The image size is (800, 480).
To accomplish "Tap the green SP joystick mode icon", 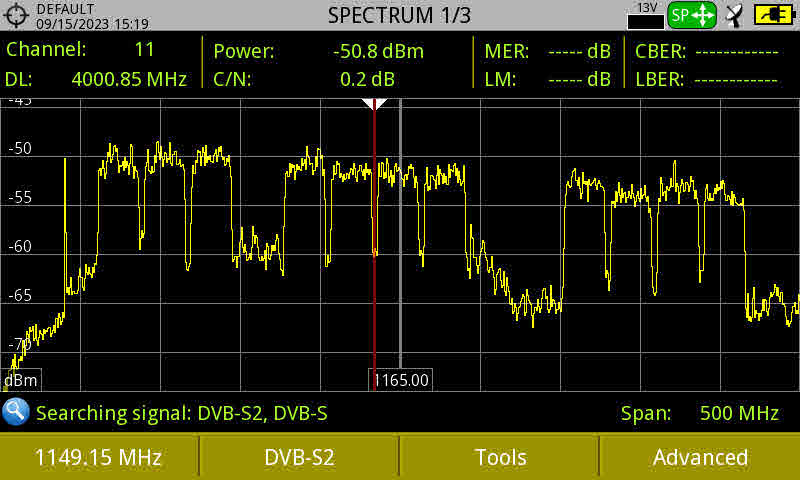I will coord(692,15).
